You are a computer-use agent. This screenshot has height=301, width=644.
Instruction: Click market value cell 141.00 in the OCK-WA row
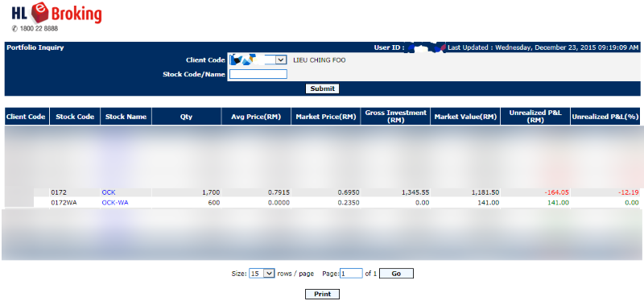coord(489,203)
